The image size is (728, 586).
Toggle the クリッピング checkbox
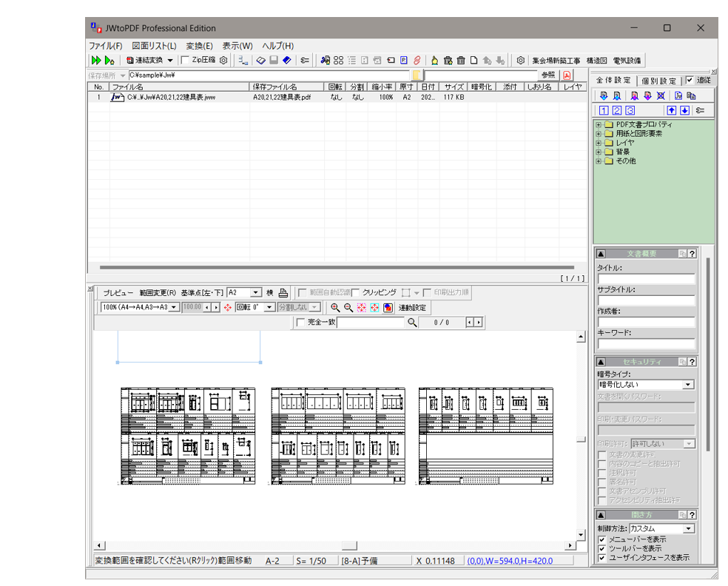pos(356,292)
